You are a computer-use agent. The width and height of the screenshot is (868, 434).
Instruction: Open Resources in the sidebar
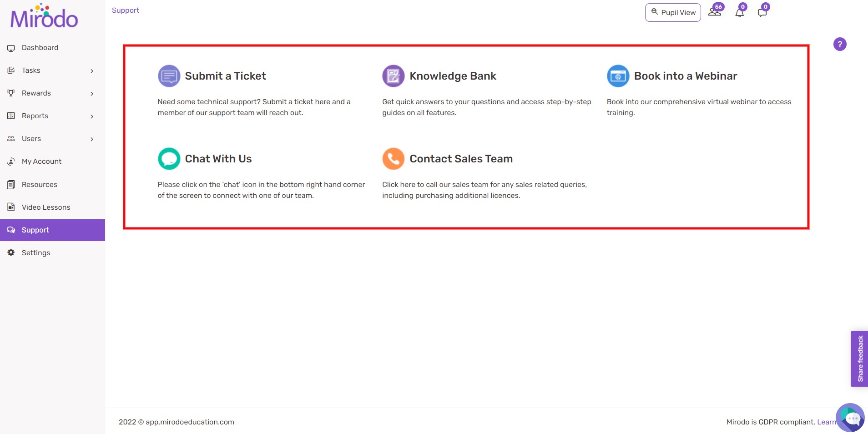coord(52,184)
